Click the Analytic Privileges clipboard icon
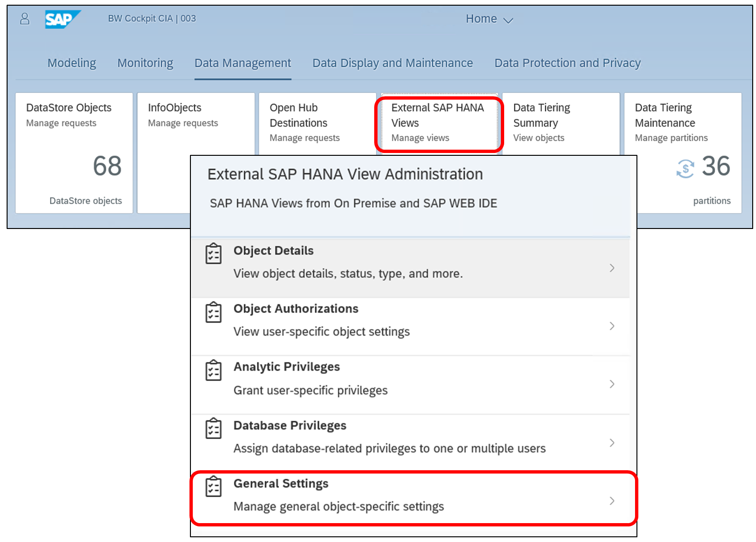Viewport: 756px width, 542px height. coord(214,370)
